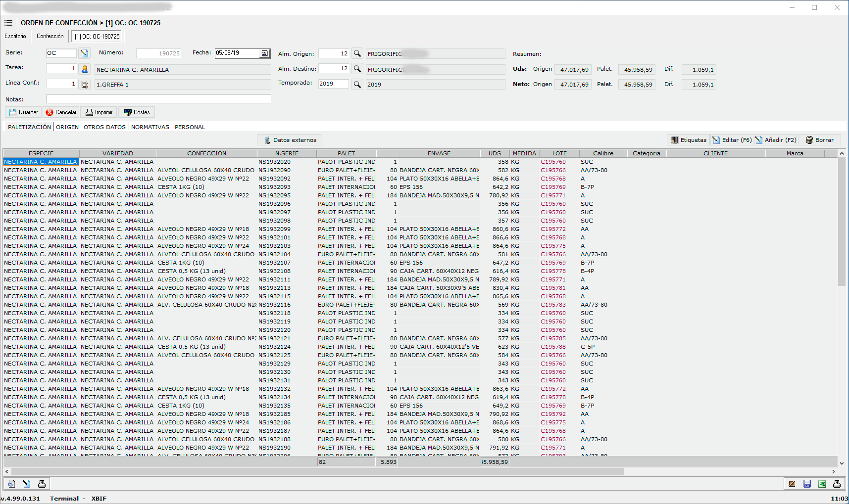Viewport: 849px width, 504px height.
Task: Click the Alm. Origen code field
Action: [334, 53]
